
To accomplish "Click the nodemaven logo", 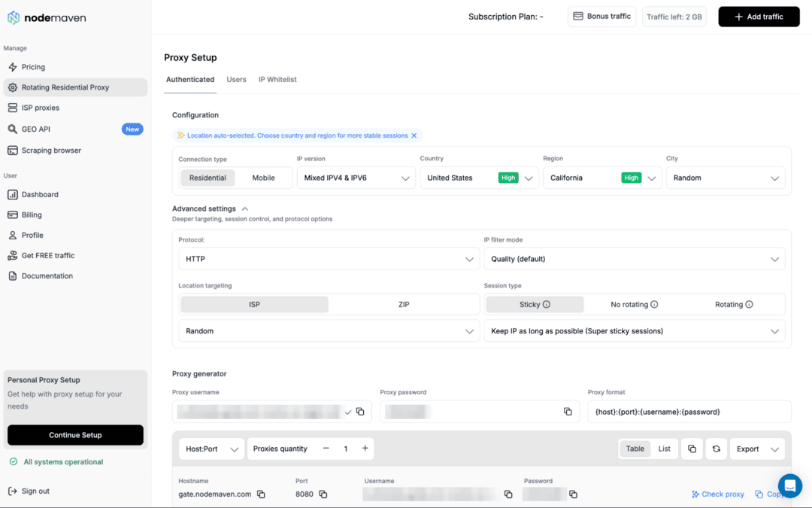I will [46, 17].
